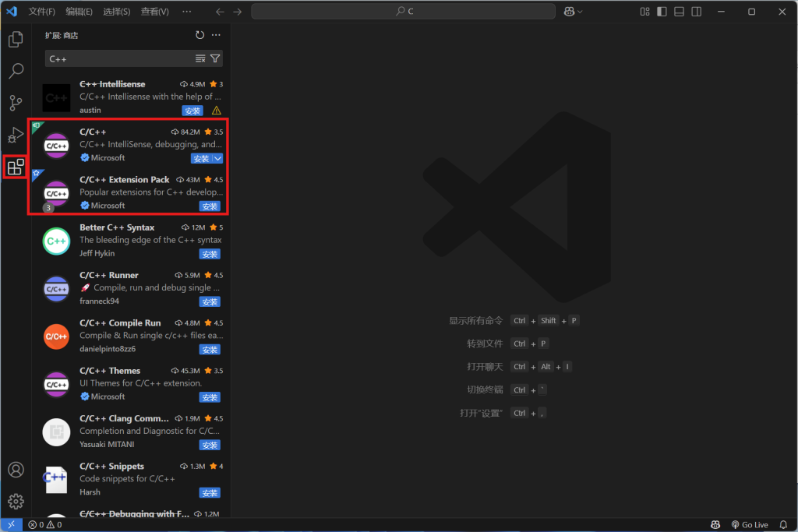Screen dimensions: 798x532
Task: Open the Explorer view in activity bar
Action: point(16,39)
